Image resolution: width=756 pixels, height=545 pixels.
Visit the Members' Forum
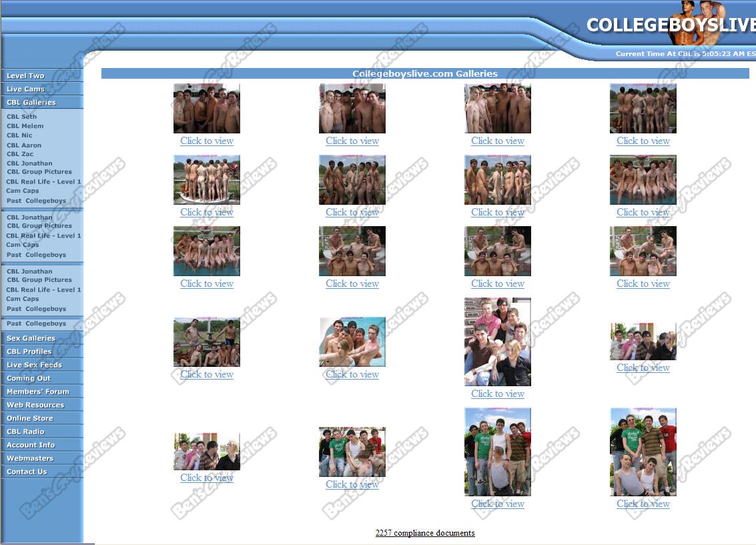point(38,392)
